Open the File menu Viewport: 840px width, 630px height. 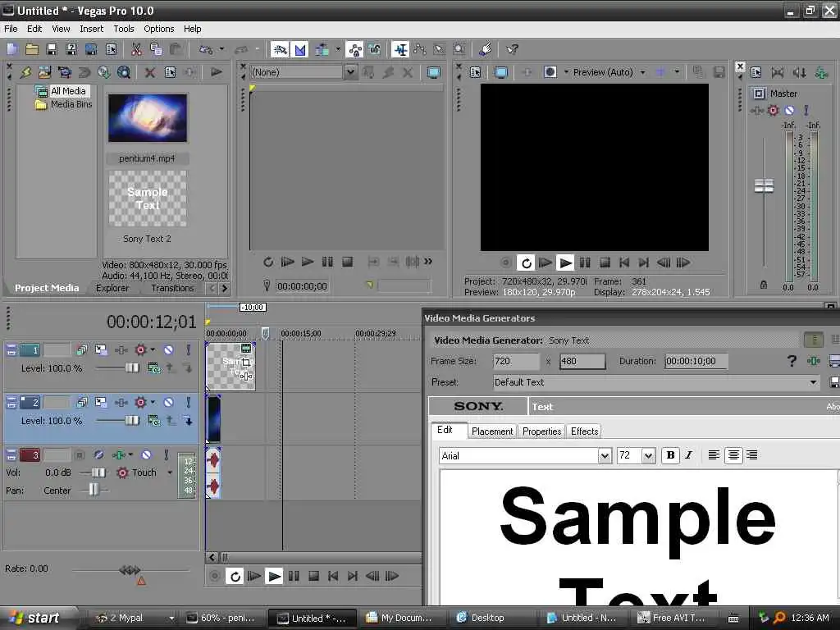(x=11, y=29)
